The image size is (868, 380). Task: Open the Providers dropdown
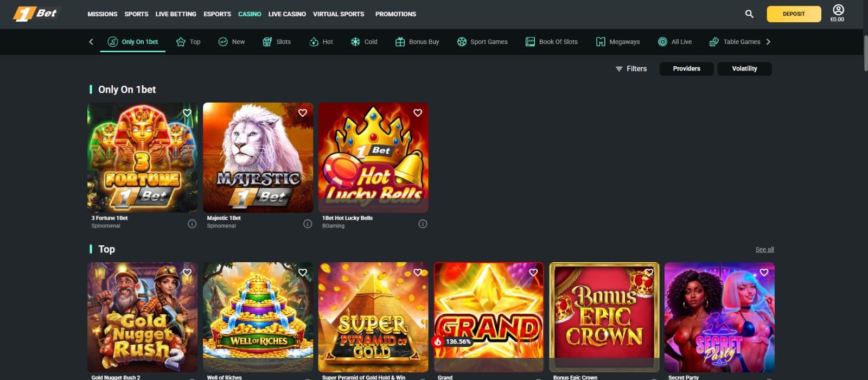tap(686, 69)
